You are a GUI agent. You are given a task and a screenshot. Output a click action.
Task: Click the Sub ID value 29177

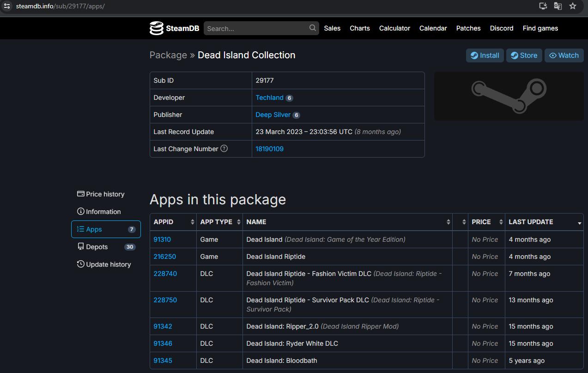(265, 80)
